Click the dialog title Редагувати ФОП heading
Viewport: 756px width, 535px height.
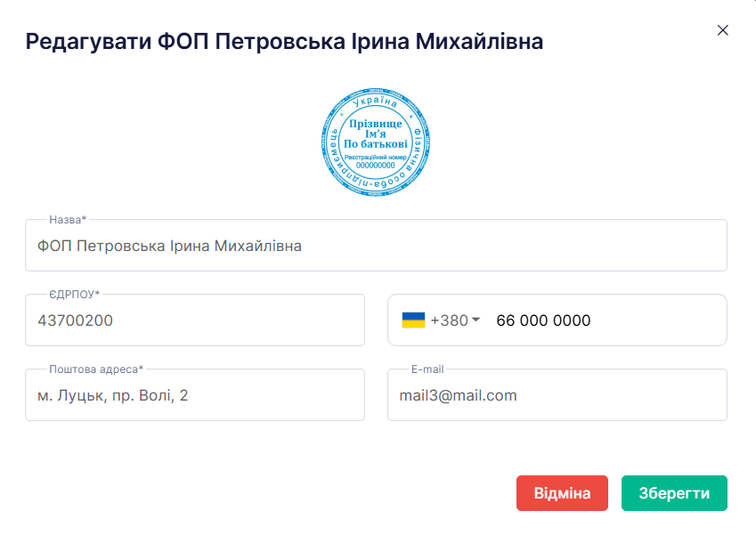coord(284,41)
